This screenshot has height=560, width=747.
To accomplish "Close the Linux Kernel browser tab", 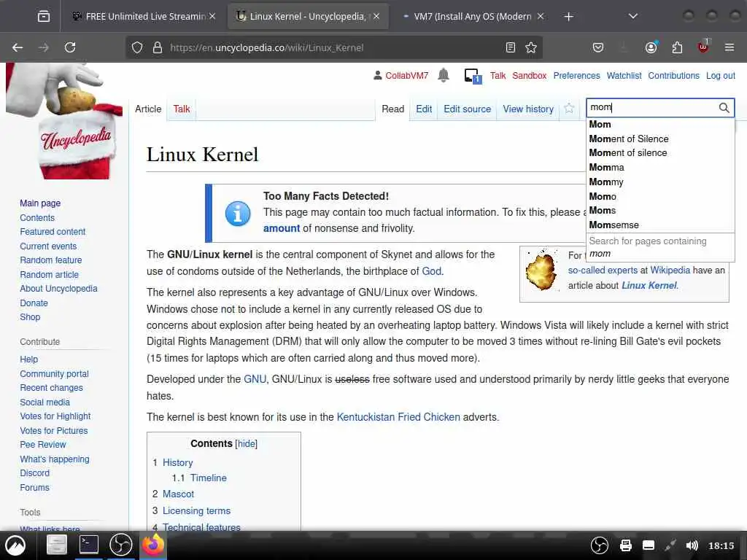I will [376, 16].
